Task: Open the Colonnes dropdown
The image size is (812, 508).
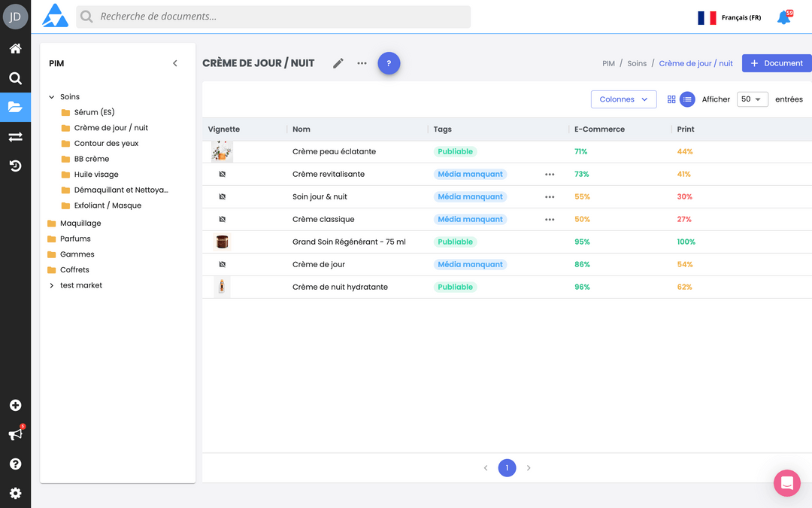Action: pos(623,99)
